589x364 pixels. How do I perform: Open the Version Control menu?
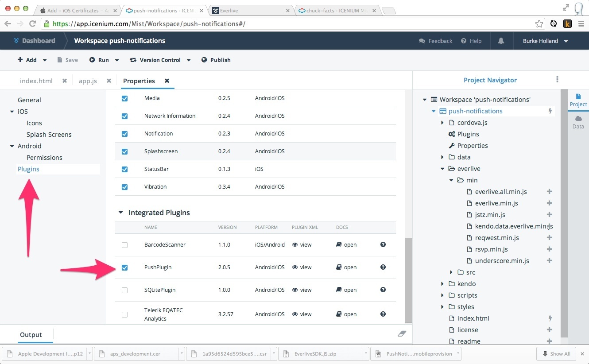coord(160,60)
